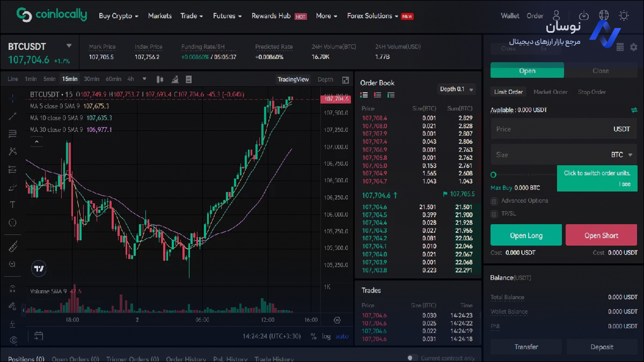The image size is (644, 362).
Task: Click the transfer arrows icon beside Available
Action: pos(634,110)
